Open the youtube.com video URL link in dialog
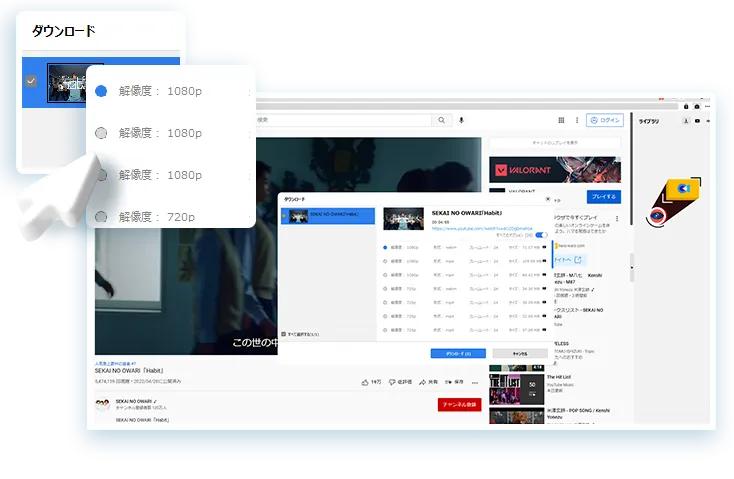The width and height of the screenshot is (734, 479). click(x=482, y=228)
